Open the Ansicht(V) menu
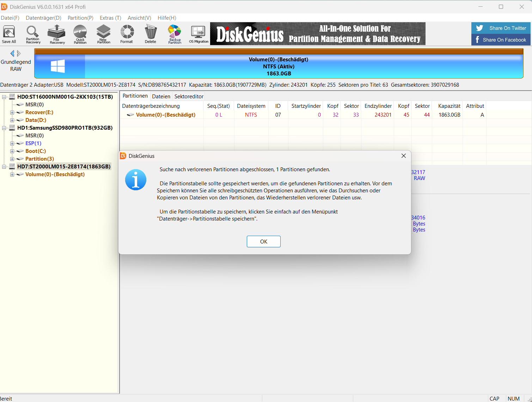This screenshot has height=402, width=532. [139, 18]
